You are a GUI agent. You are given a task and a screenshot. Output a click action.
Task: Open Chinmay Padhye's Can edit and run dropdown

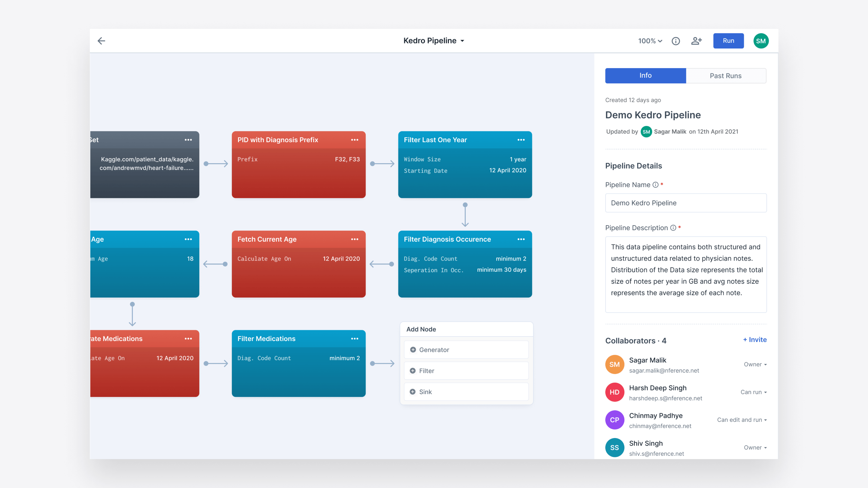[x=742, y=420]
